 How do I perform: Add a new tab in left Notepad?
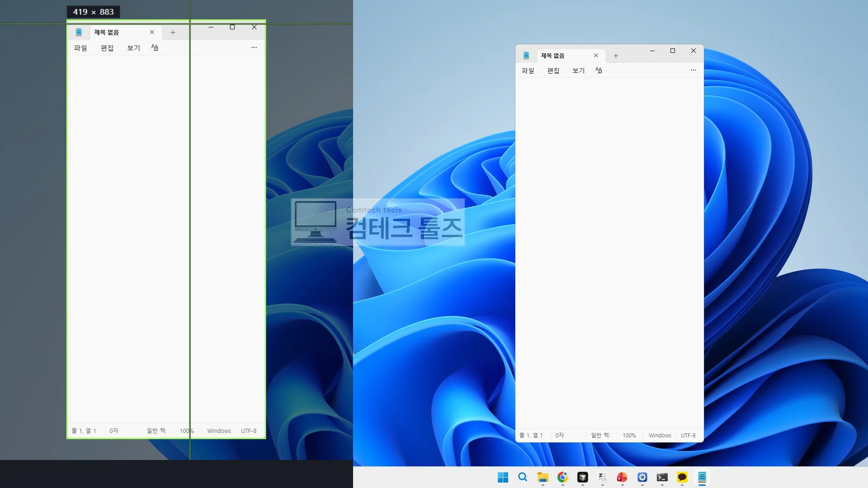pos(173,33)
